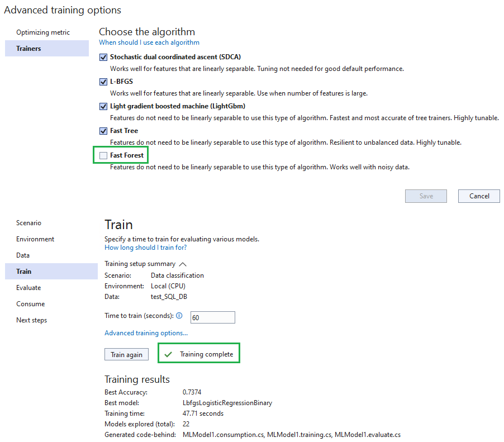Screen dimensions: 504x442
Task: Click the Time to train input field
Action: pyautogui.click(x=212, y=317)
